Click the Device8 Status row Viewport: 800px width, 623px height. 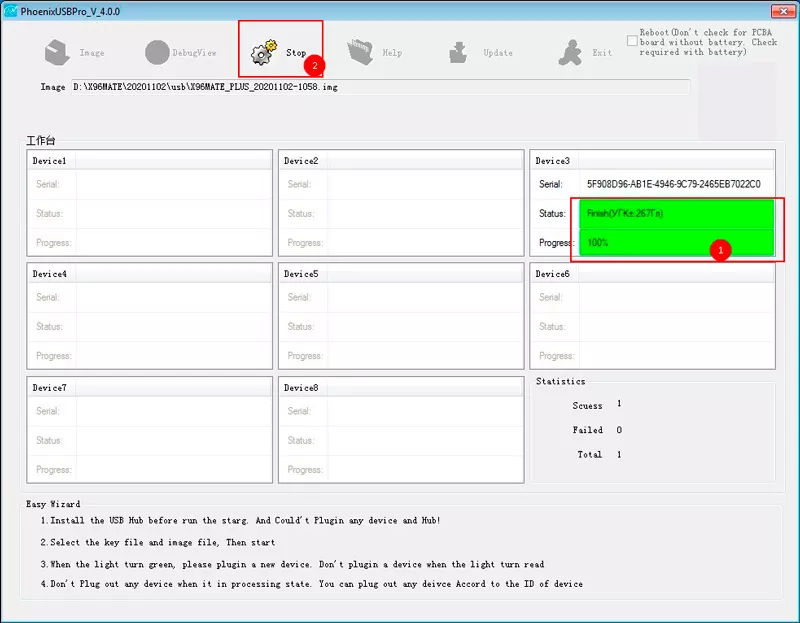coord(401,440)
